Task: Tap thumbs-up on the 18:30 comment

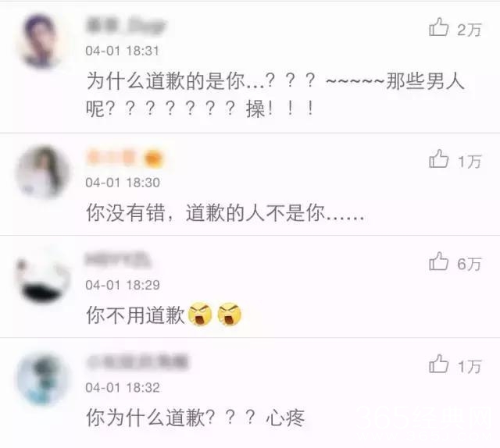Action: click(439, 158)
